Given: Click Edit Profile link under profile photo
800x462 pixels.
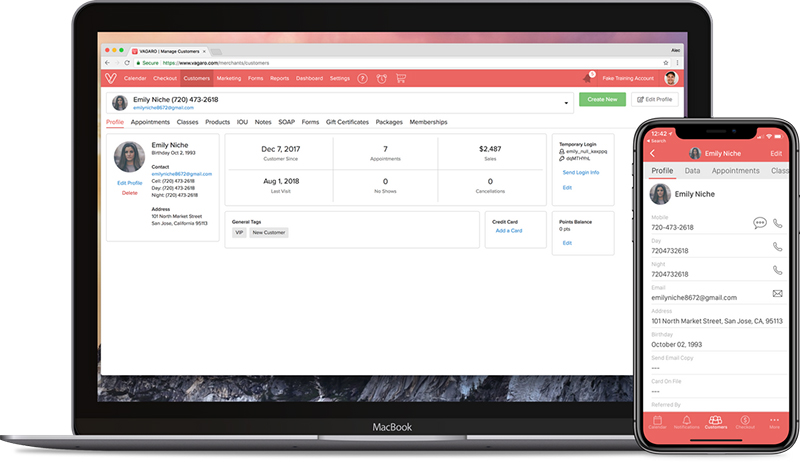Looking at the screenshot, I should pos(130,183).
